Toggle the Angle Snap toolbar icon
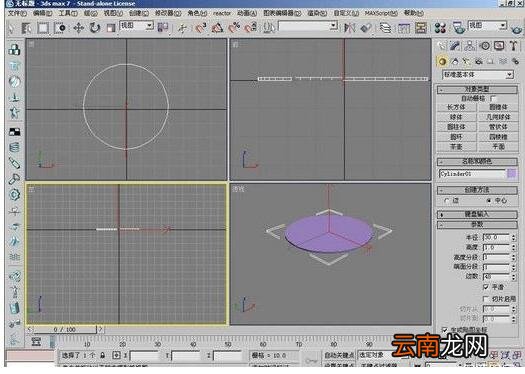The width and height of the screenshot is (525, 374). click(217, 28)
